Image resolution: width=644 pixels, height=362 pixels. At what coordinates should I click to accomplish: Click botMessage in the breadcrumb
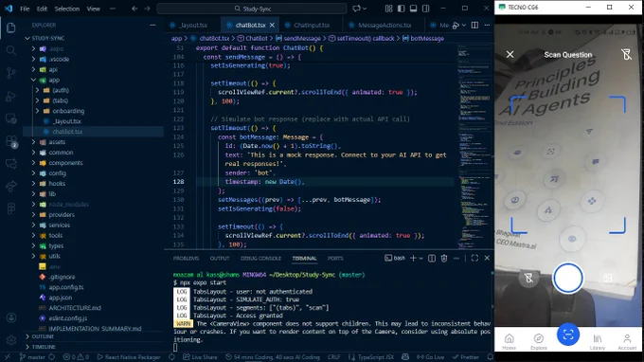(x=427, y=38)
